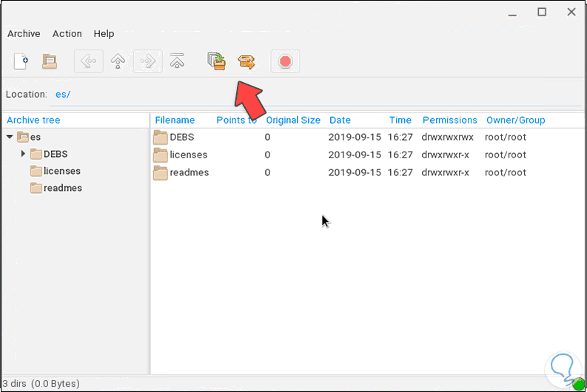Extract files from archive icon
Screen dimensions: 587x392
246,61
